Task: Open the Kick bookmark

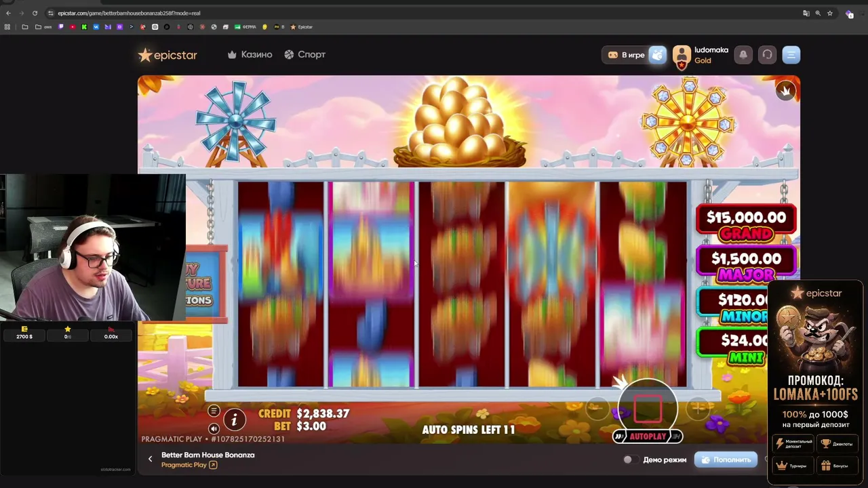Action: [x=84, y=27]
